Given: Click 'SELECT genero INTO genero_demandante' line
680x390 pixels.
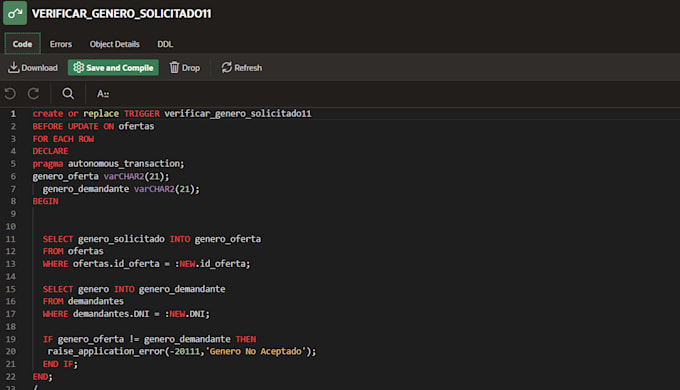Looking at the screenshot, I should (134, 289).
